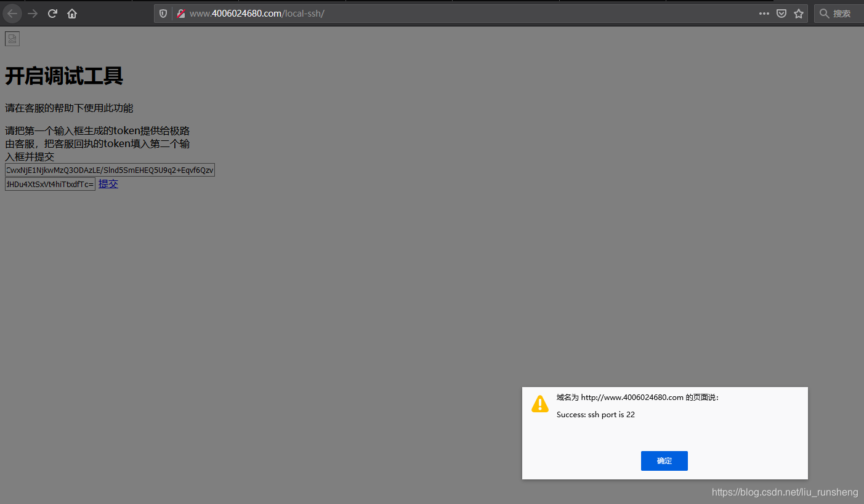Submit the token via the 提交 link
864x504 pixels.
coord(108,184)
